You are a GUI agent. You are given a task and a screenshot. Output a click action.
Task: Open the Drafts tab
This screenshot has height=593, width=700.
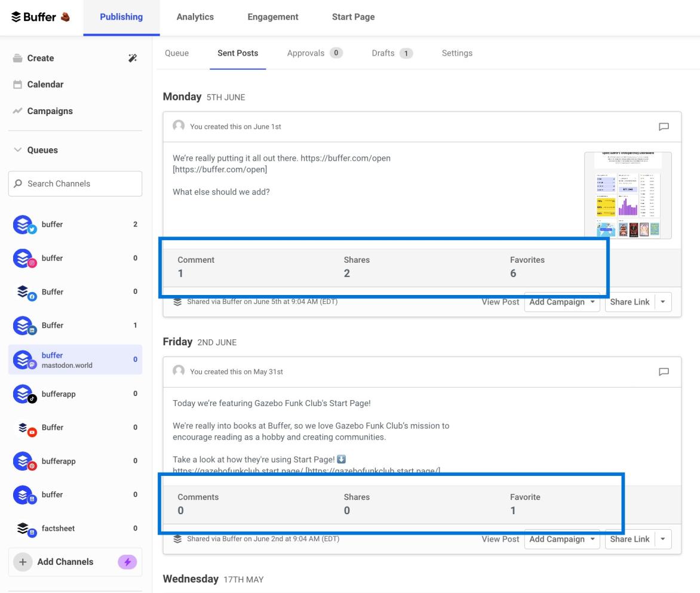pyautogui.click(x=392, y=53)
